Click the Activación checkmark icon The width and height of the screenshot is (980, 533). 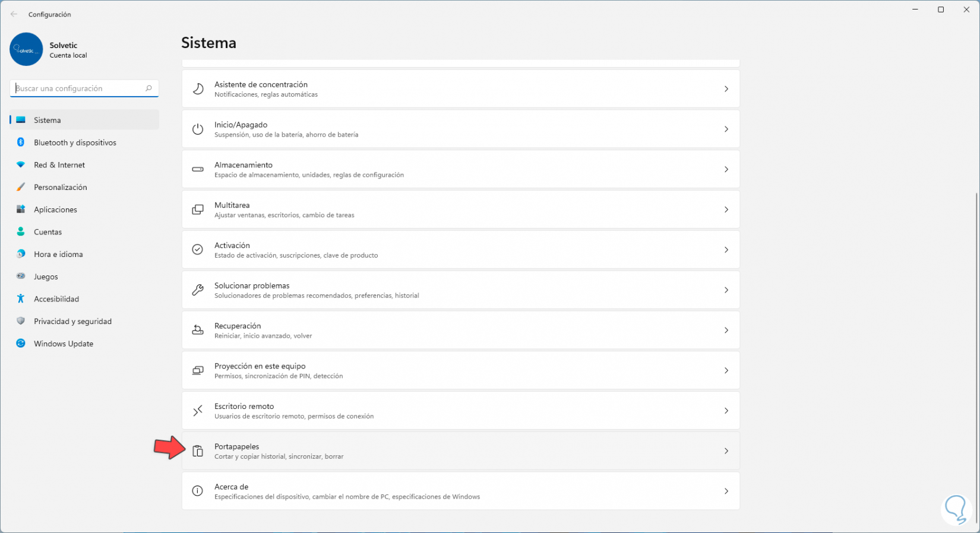click(x=198, y=250)
